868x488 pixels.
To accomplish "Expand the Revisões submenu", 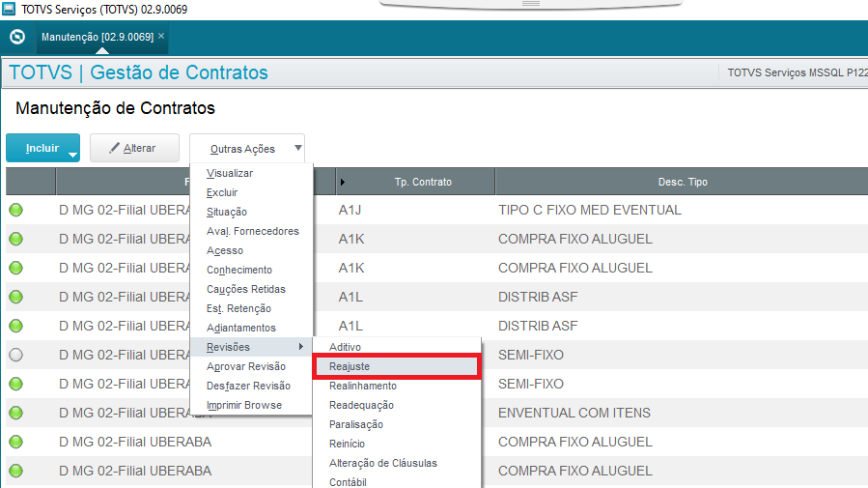I will 251,347.
